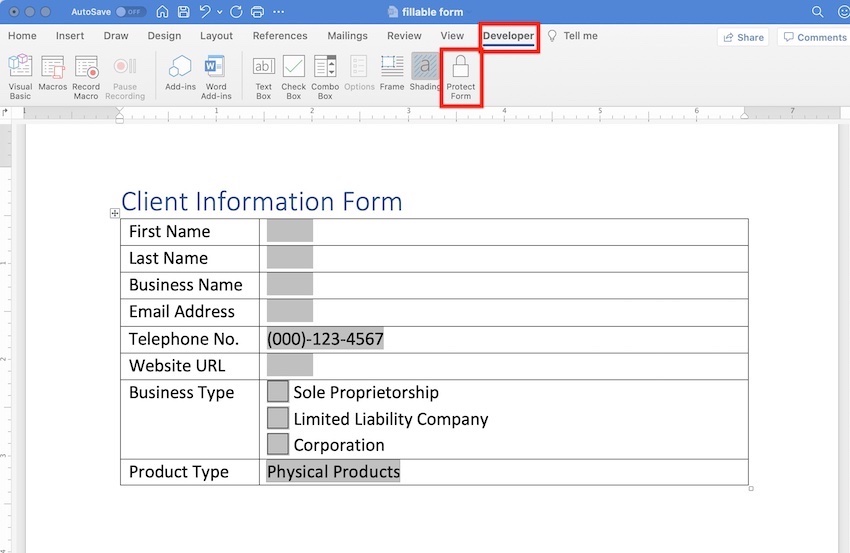This screenshot has width=850, height=553.
Task: Open the Comments pane button
Action: click(x=814, y=37)
